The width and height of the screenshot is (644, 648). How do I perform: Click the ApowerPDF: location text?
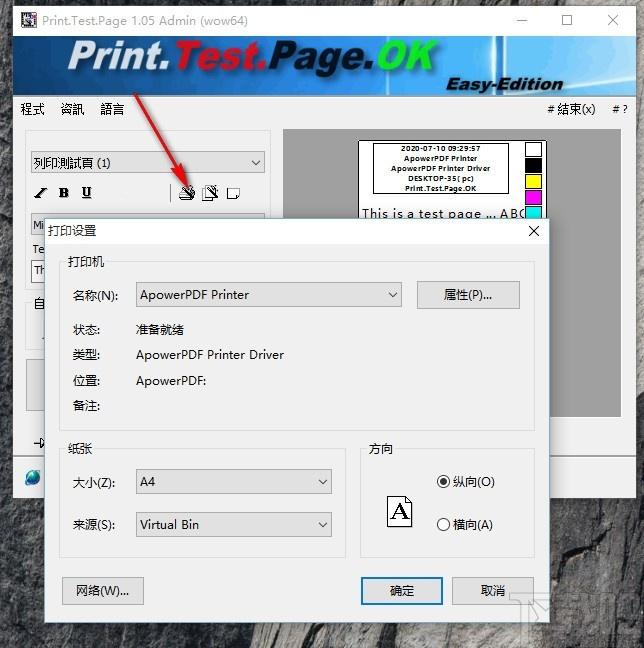click(171, 381)
